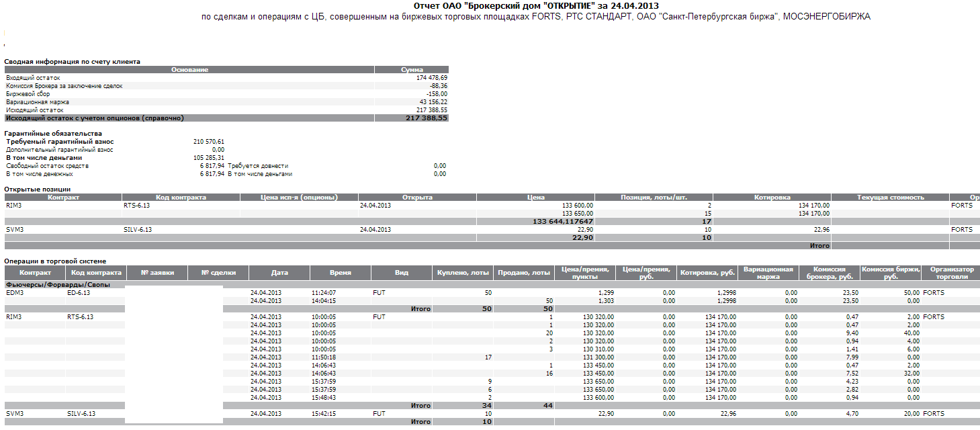
Task: Select the 'Куплено, лоты' column header
Action: tap(462, 273)
